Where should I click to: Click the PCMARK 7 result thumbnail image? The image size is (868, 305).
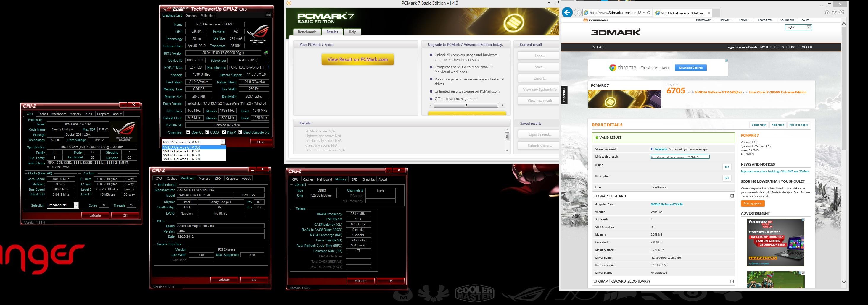(624, 99)
